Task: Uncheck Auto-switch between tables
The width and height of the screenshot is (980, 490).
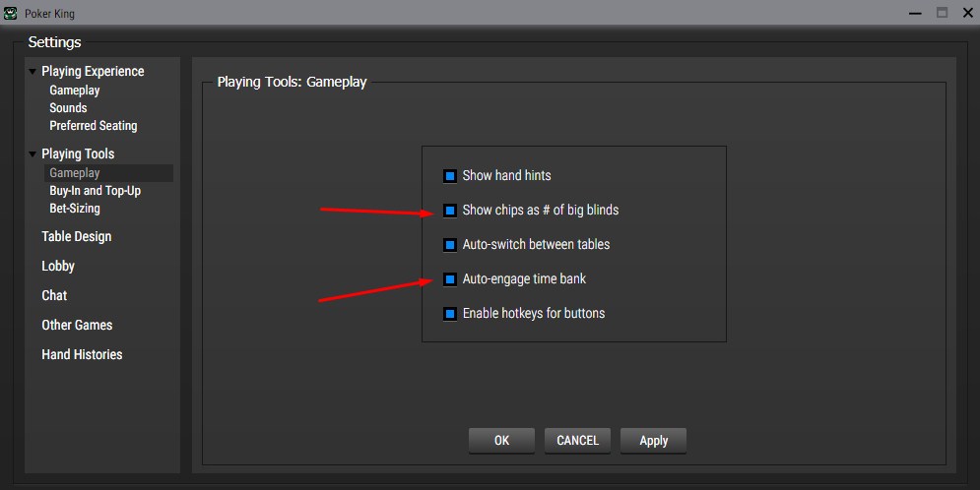Action: 450,245
